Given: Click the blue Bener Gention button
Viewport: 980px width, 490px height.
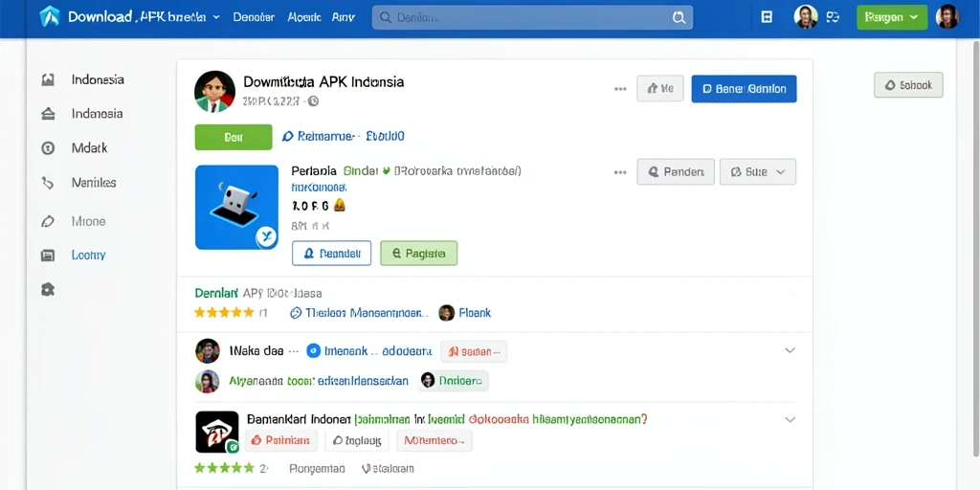Looking at the screenshot, I should [744, 89].
